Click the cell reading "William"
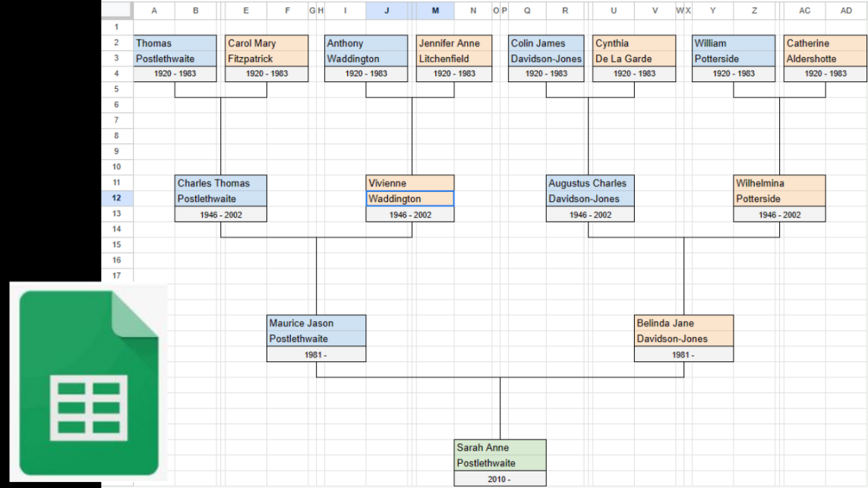The width and height of the screenshot is (868, 488). [733, 43]
